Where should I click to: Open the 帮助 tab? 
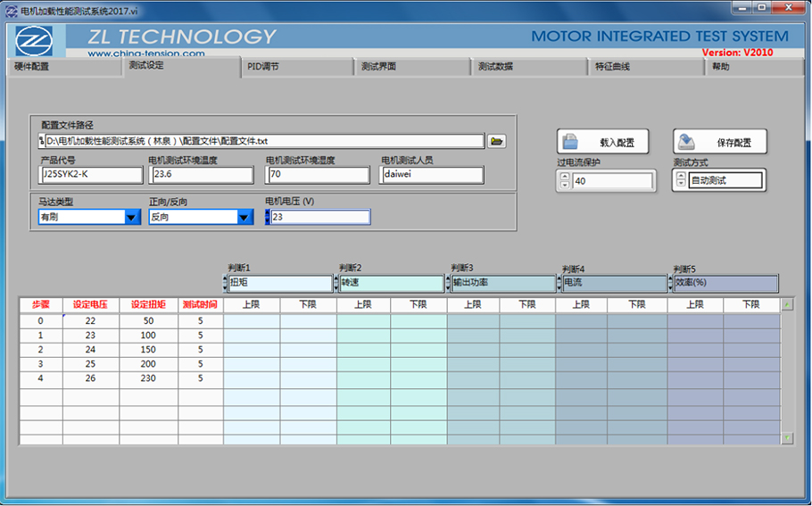point(721,67)
